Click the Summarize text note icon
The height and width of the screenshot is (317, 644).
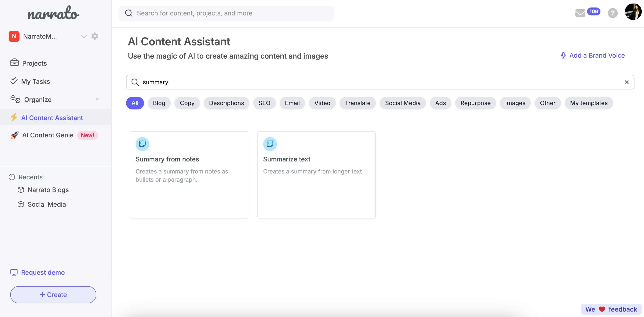point(270,144)
